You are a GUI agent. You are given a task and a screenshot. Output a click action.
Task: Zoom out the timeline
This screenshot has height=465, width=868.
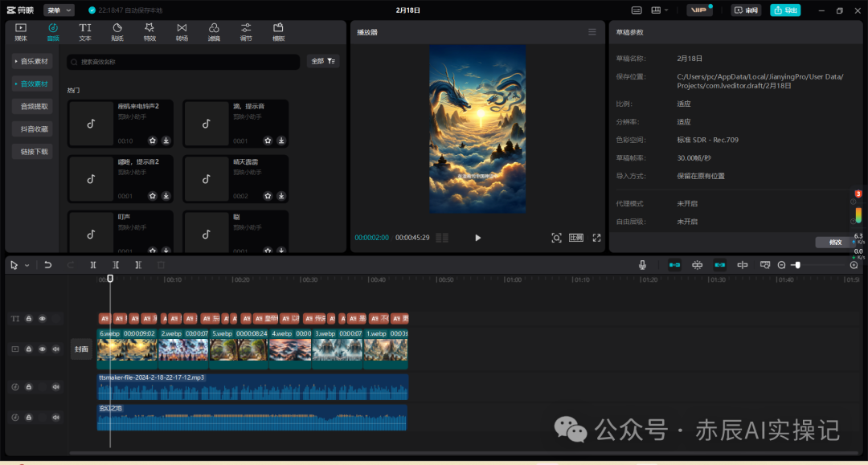[x=782, y=265]
